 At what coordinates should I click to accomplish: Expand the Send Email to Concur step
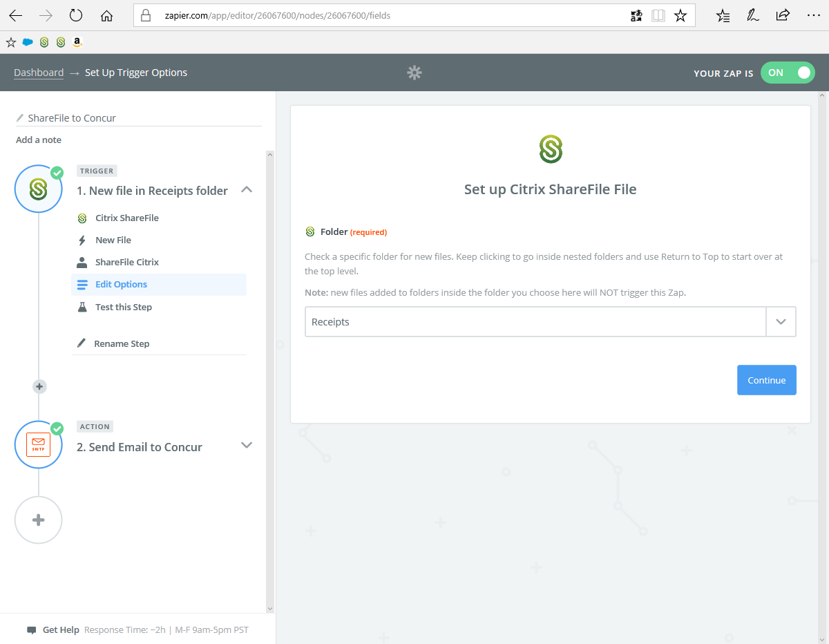247,446
